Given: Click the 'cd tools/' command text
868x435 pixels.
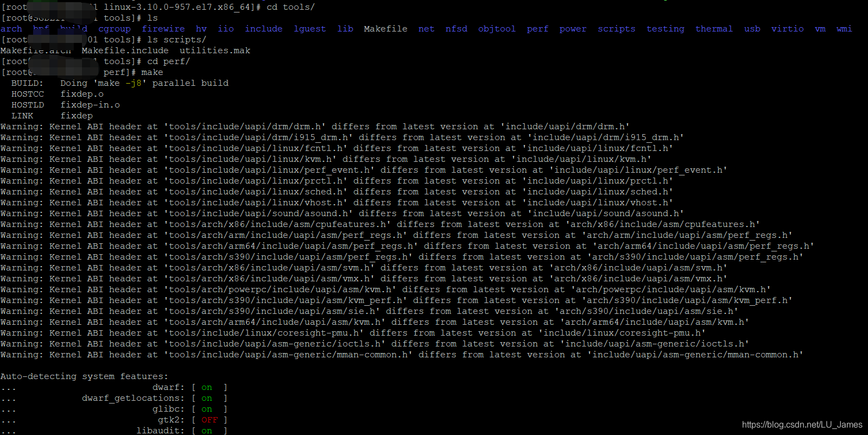Looking at the screenshot, I should (x=291, y=7).
